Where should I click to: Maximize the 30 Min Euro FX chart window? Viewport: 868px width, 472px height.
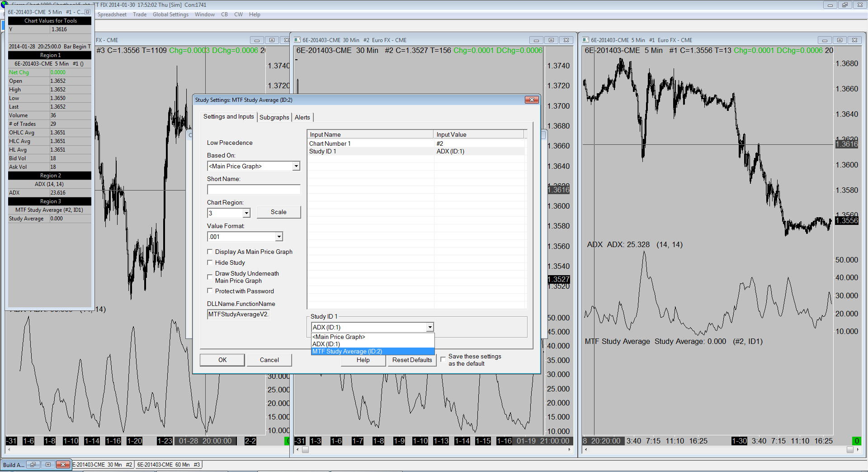click(x=551, y=40)
